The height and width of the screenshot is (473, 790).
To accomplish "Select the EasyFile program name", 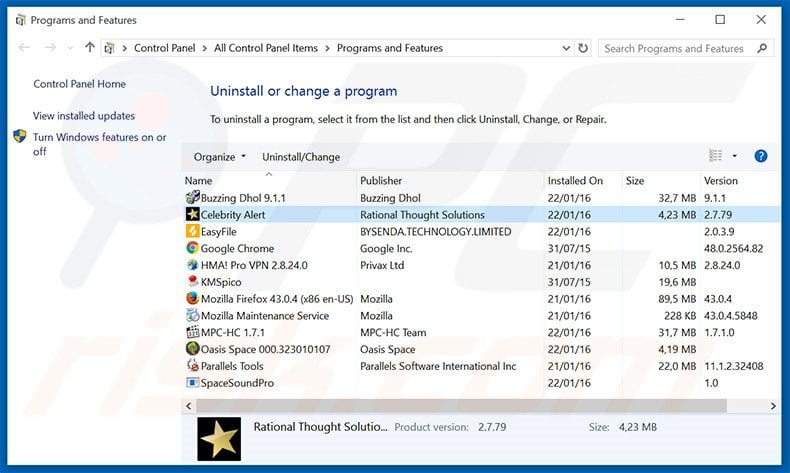I will point(218,232).
